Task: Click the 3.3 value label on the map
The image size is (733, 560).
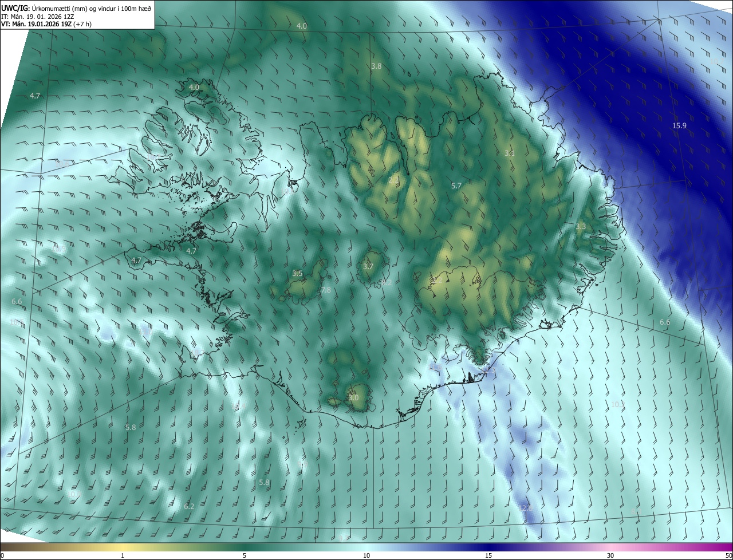Action: click(581, 227)
